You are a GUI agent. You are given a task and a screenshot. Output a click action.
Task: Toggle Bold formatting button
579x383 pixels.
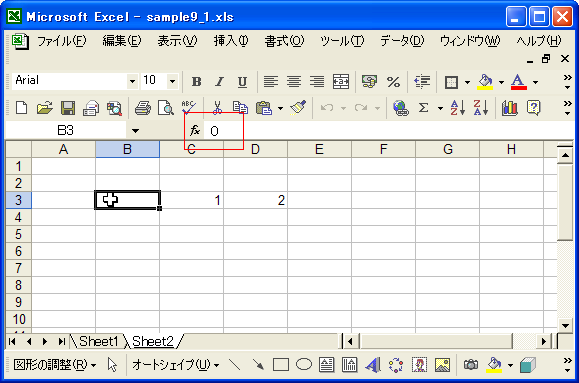[x=197, y=82]
